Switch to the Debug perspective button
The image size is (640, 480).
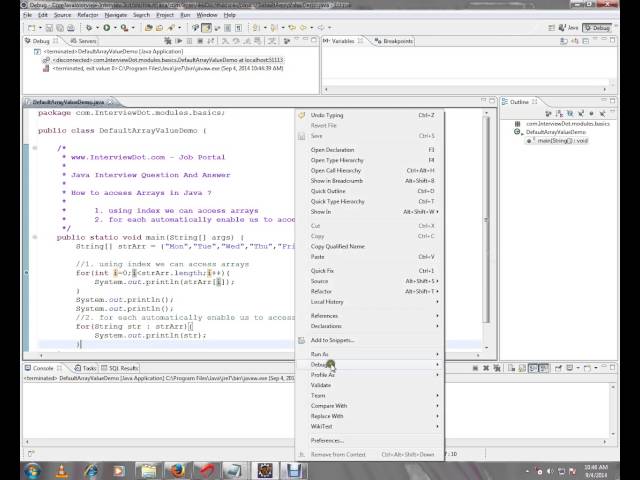(x=597, y=28)
